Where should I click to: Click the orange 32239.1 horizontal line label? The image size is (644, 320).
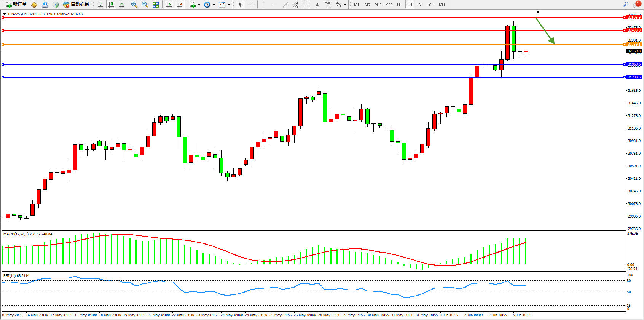point(634,45)
